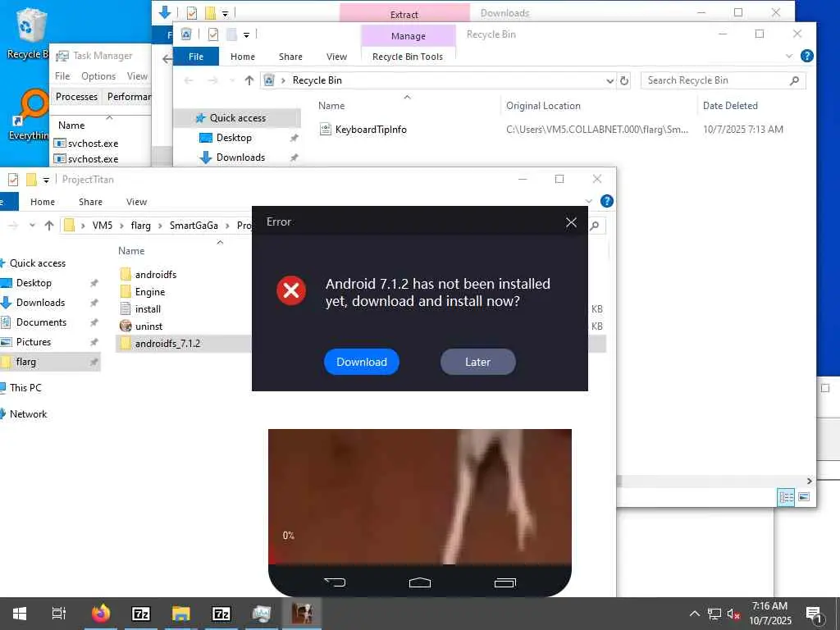Screen dimensions: 840x630
Task: Open the Home tab in ProjectTitan window
Action: coord(43,202)
